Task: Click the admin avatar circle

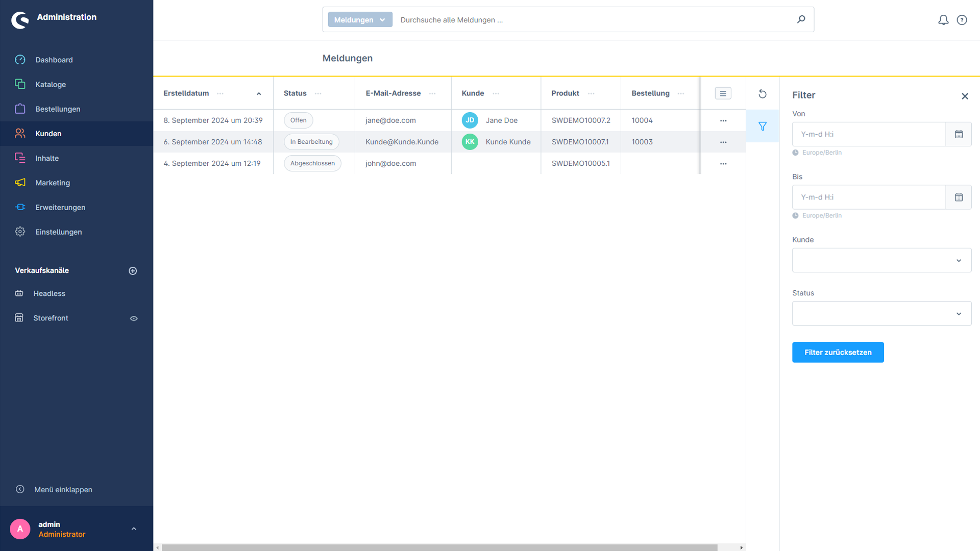Action: 20,529
